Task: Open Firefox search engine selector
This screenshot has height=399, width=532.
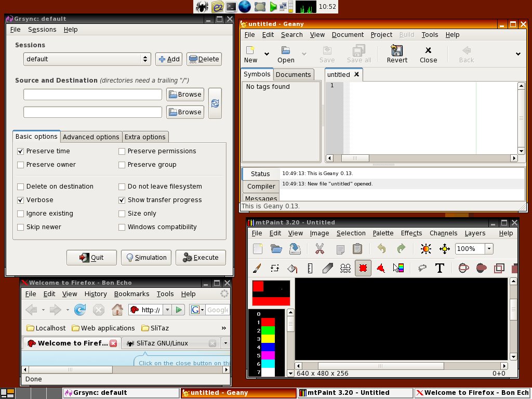Action: (x=197, y=310)
